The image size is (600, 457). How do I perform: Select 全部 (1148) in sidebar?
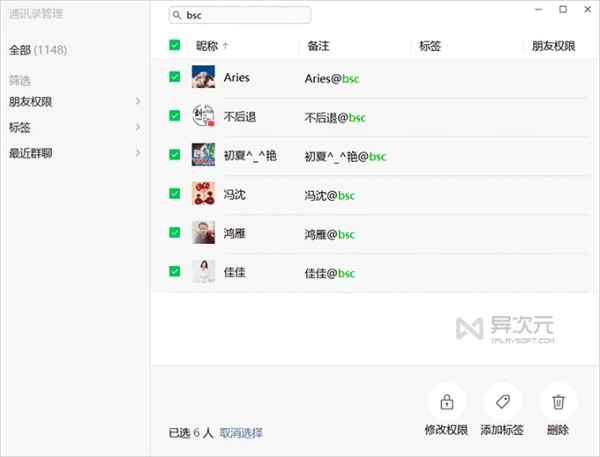(x=38, y=50)
